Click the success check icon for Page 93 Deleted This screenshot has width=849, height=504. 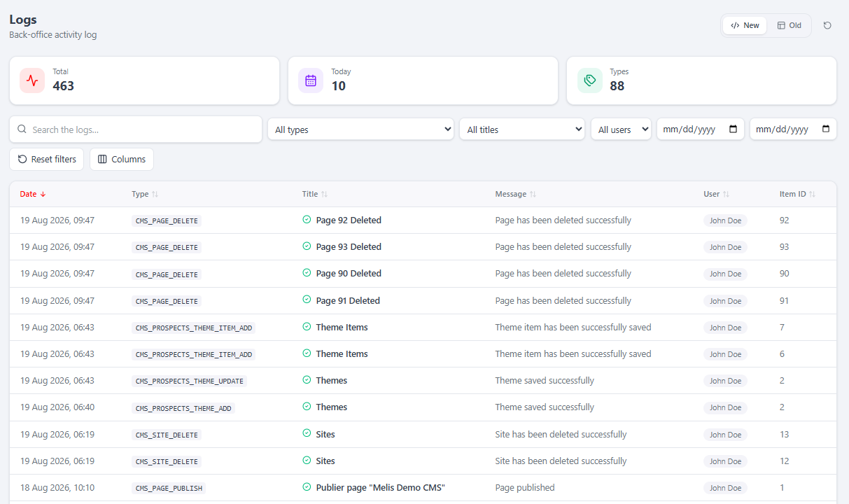(x=307, y=246)
